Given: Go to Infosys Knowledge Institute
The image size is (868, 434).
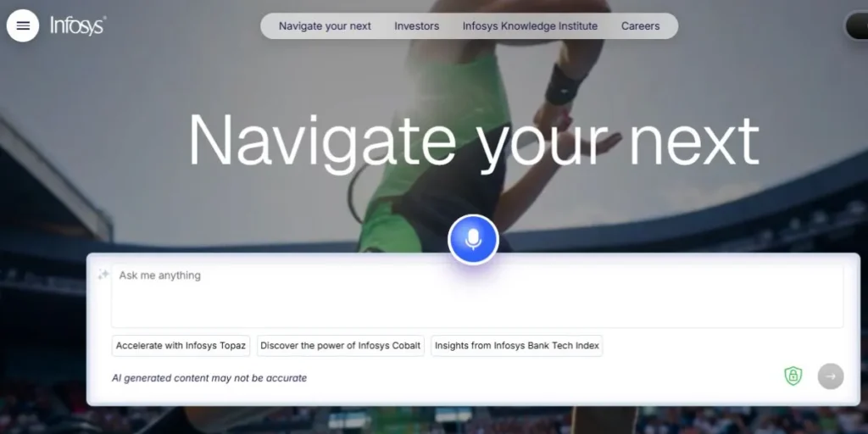Looking at the screenshot, I should (531, 26).
